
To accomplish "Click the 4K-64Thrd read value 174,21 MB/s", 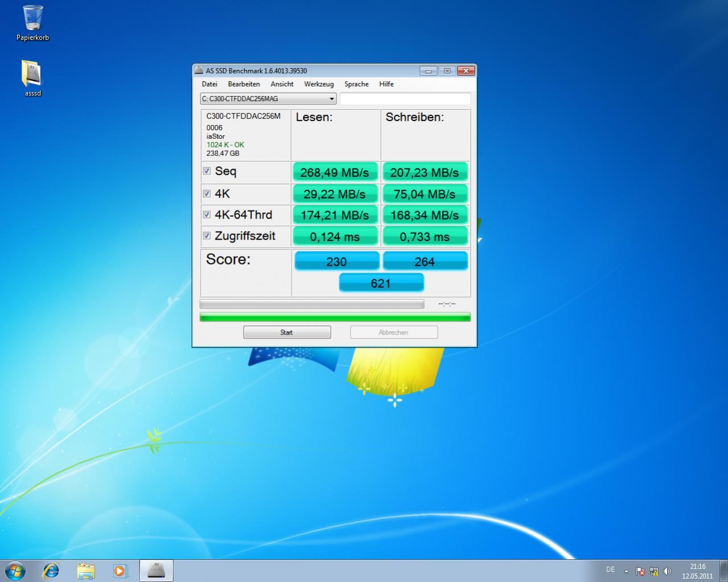I will pos(335,215).
